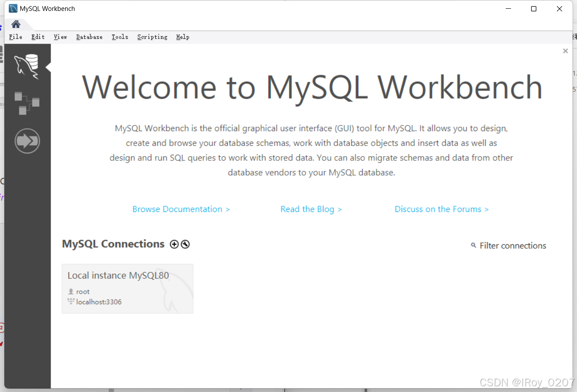The height and width of the screenshot is (392, 577).
Task: Open the Home tab icon
Action: (x=16, y=24)
